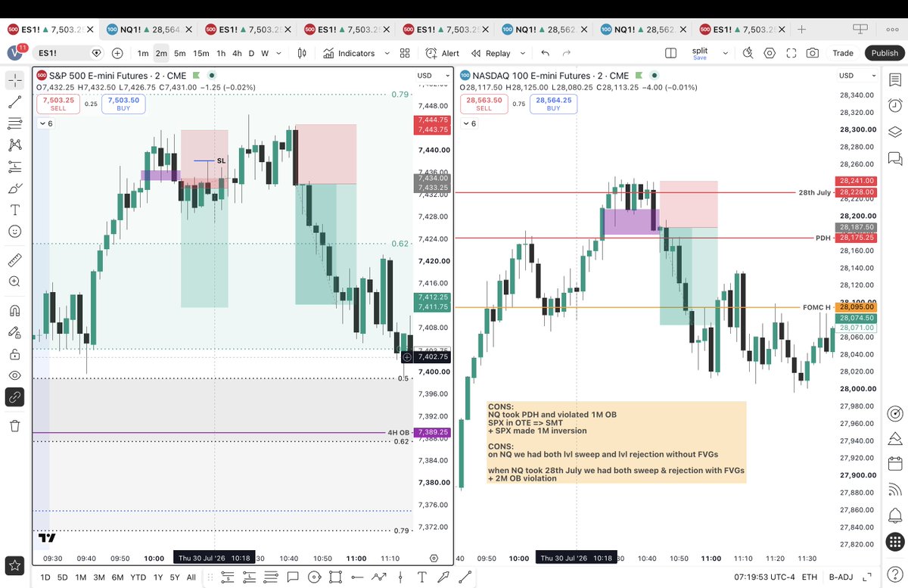Open the watchlist panel in right sidebar
908x588 pixels.
pos(895,80)
